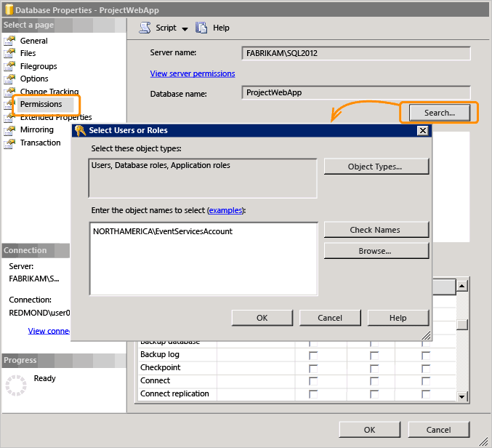492x448 pixels.
Task: Tick third checkbox in Backup log row
Action: click(426, 356)
